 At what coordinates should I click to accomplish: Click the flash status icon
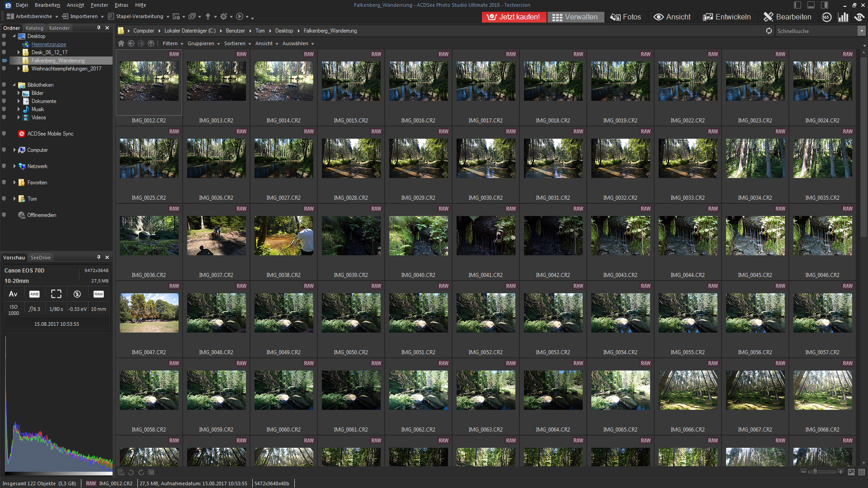pyautogui.click(x=77, y=294)
